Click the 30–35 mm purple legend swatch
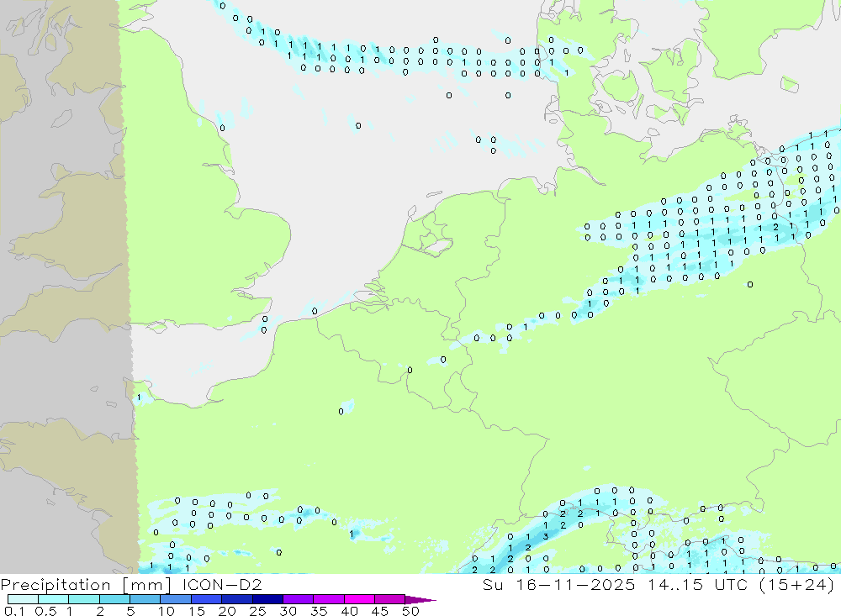Screen dimensions: 841x616 (x=299, y=599)
